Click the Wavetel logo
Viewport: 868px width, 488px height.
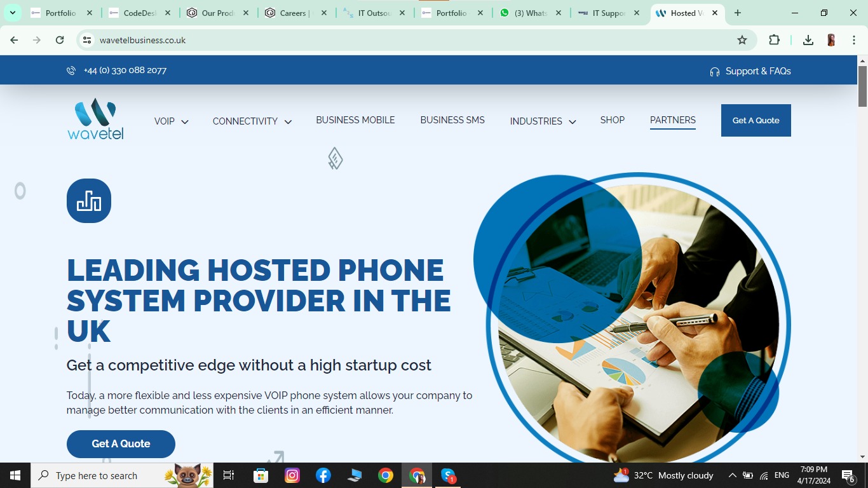(x=95, y=119)
